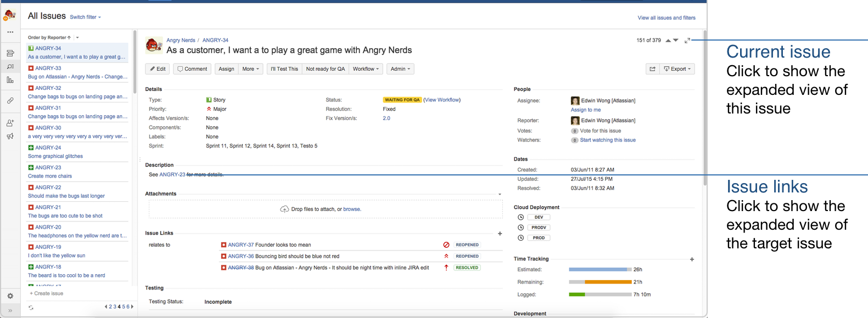Click the Remaining time tracking bar
868x318 pixels.
600,282
